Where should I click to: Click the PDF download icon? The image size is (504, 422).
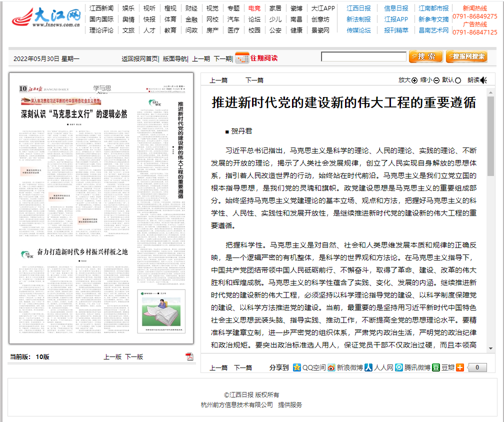click(189, 356)
